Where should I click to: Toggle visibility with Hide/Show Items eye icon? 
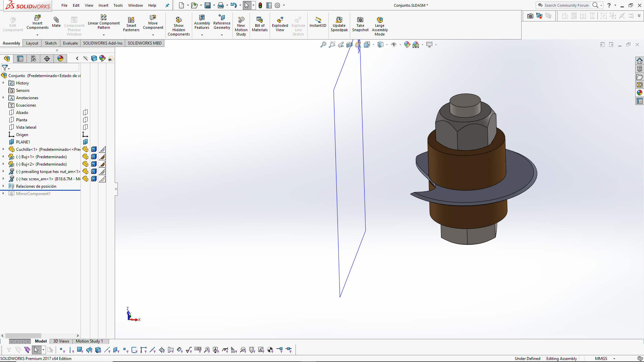(395, 44)
